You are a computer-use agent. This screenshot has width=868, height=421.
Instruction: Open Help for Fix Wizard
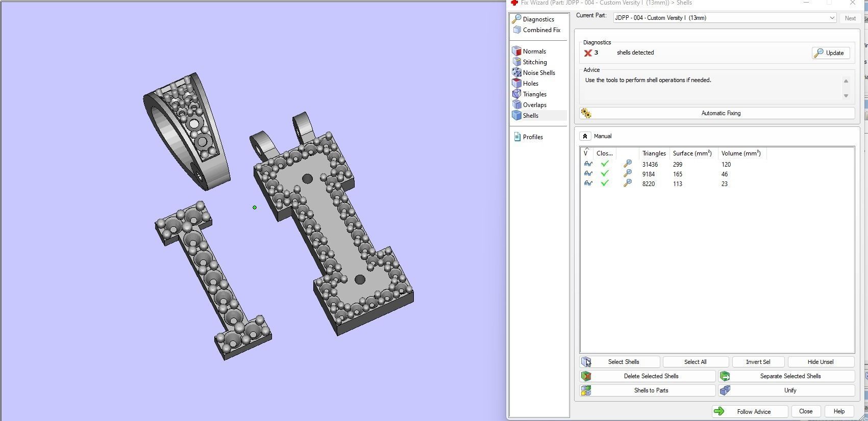point(839,412)
